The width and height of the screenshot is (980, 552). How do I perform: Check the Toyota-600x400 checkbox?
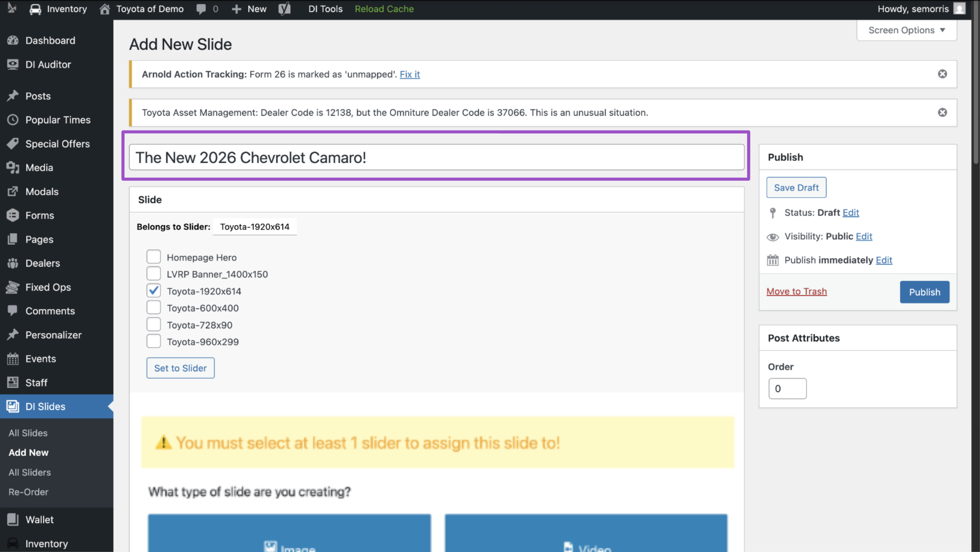click(x=154, y=307)
